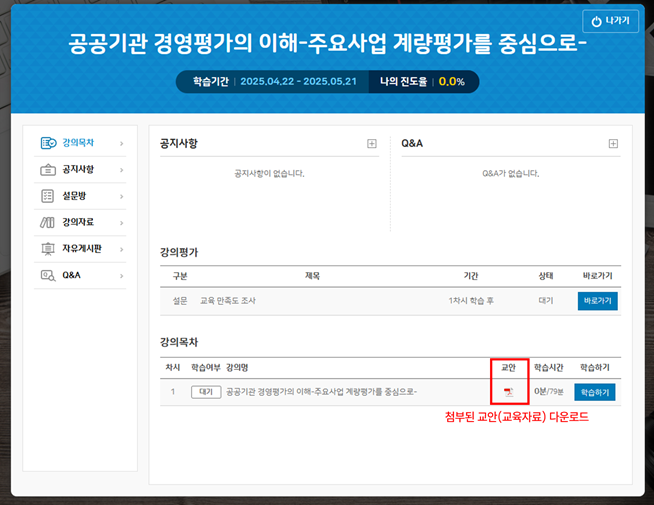Click the 강의목차 sidebar icon

[x=48, y=143]
